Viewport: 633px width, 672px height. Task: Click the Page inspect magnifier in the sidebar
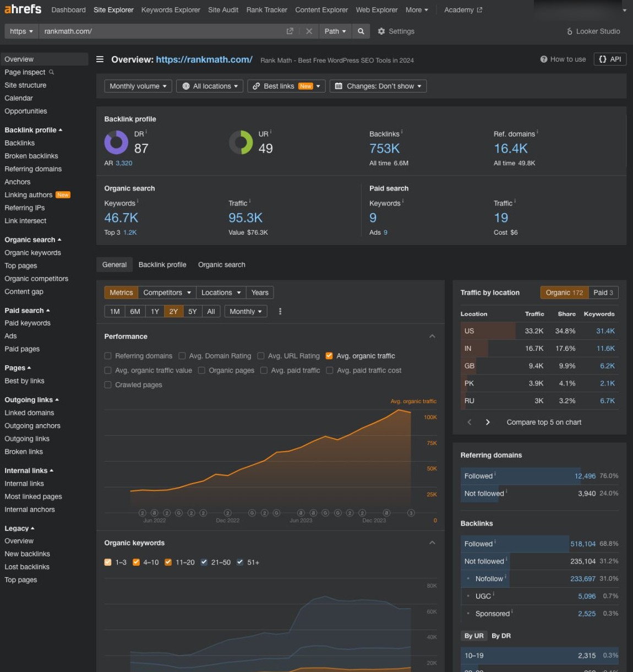[x=51, y=72]
